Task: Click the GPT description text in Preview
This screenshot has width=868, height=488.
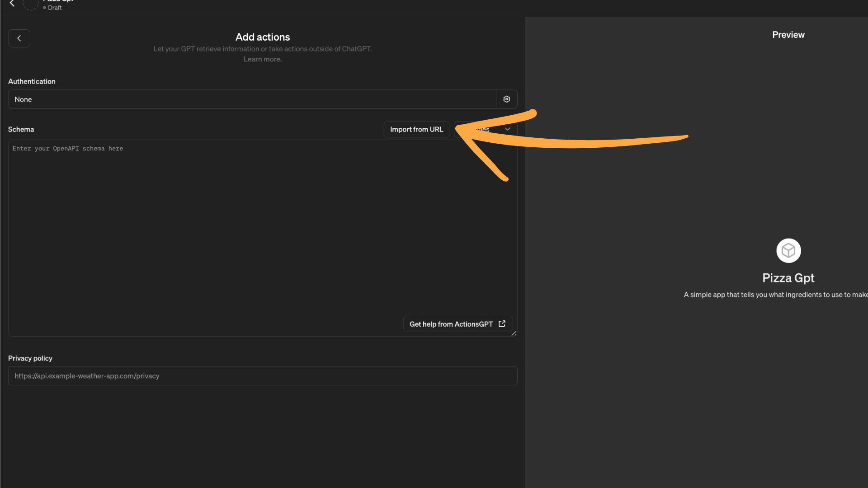Action: [776, 295]
